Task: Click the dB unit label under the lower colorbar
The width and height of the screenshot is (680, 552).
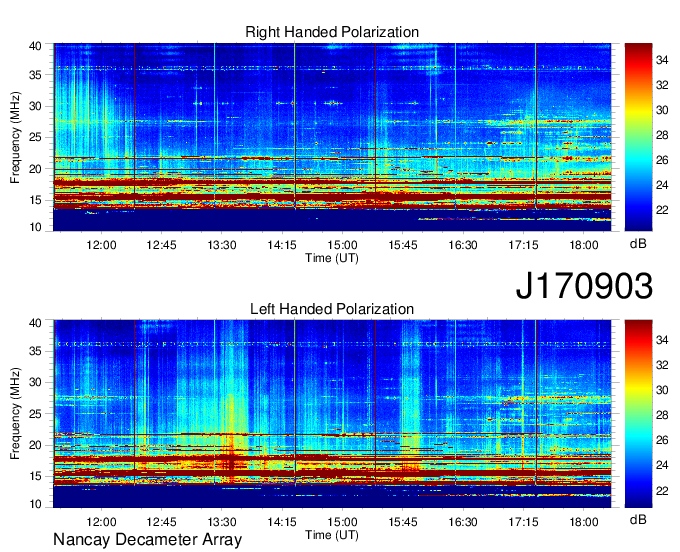Action: click(638, 519)
